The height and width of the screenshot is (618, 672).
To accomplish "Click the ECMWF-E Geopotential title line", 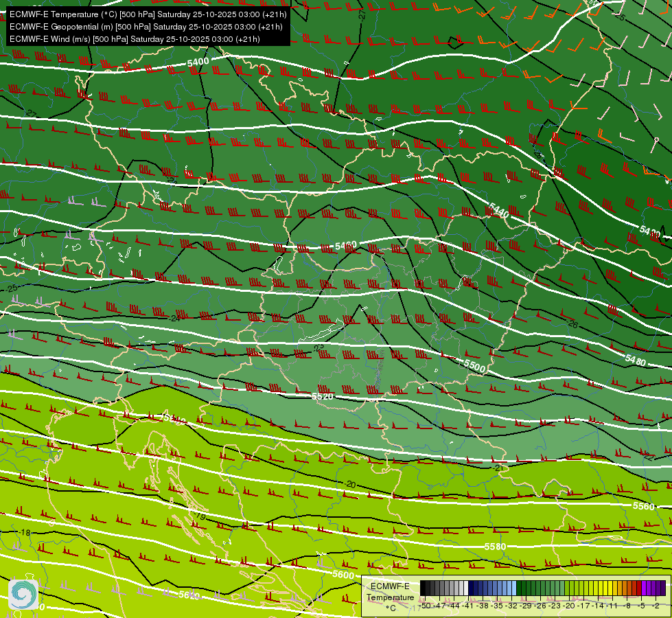I will (x=146, y=27).
